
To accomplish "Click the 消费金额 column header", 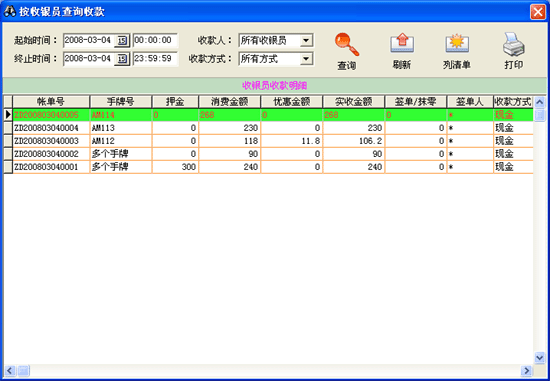I will pos(229,102).
